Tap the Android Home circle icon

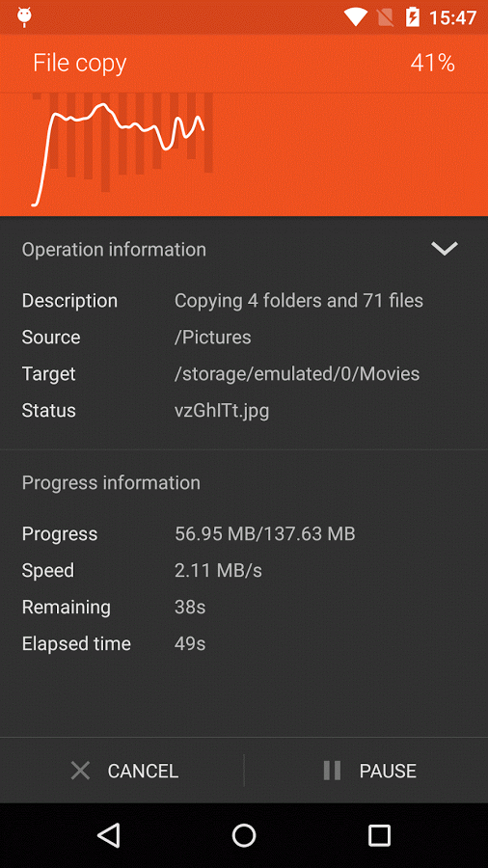click(243, 835)
